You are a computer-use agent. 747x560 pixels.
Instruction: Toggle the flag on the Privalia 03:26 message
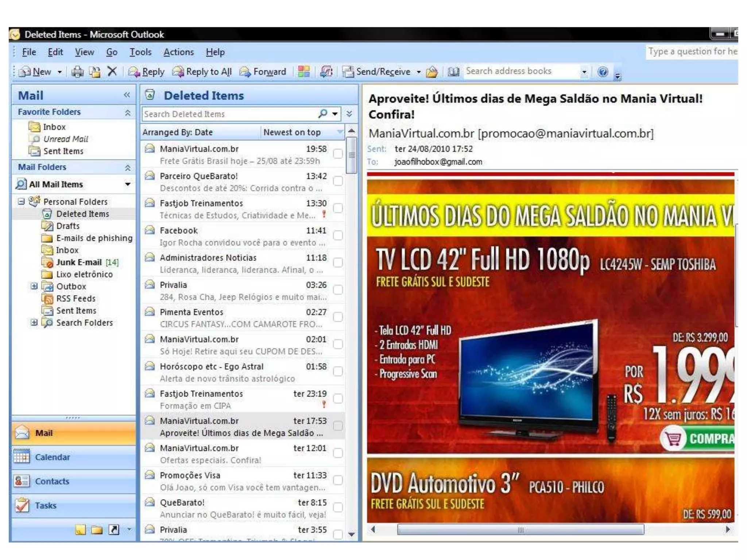pyautogui.click(x=338, y=290)
